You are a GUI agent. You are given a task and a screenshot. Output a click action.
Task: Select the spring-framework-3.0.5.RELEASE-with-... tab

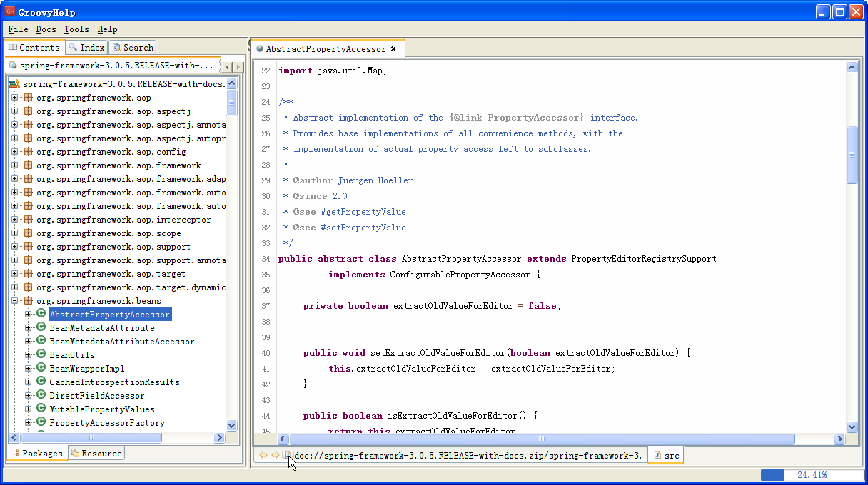click(x=112, y=66)
